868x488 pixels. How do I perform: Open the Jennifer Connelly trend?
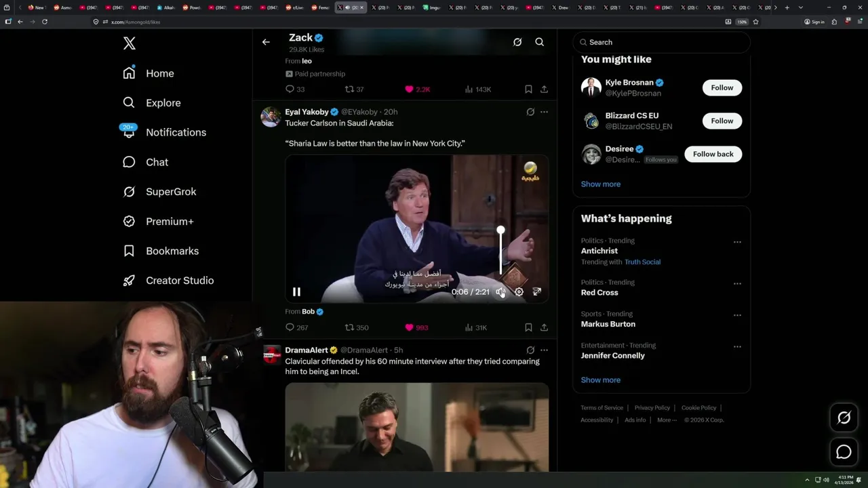point(613,356)
